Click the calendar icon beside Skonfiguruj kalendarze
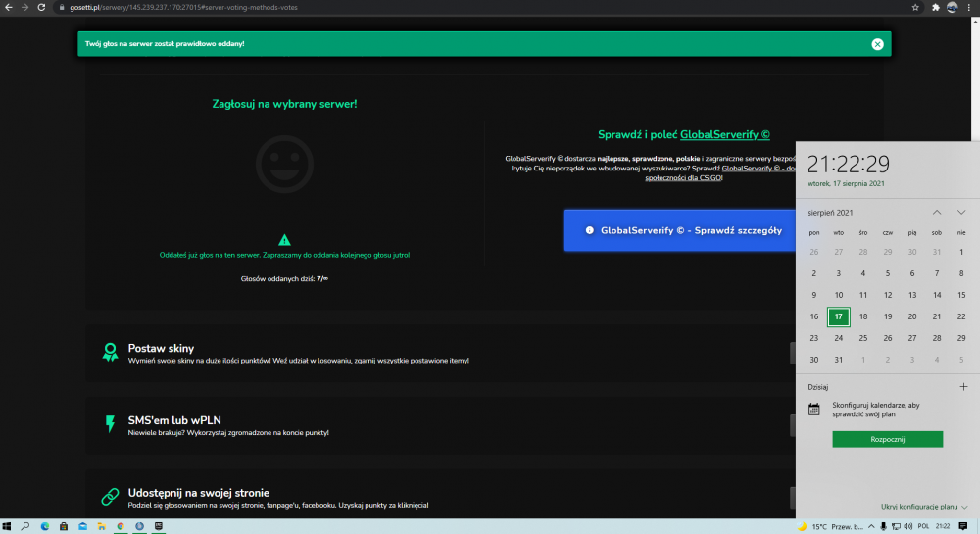980x534 pixels. 813,410
